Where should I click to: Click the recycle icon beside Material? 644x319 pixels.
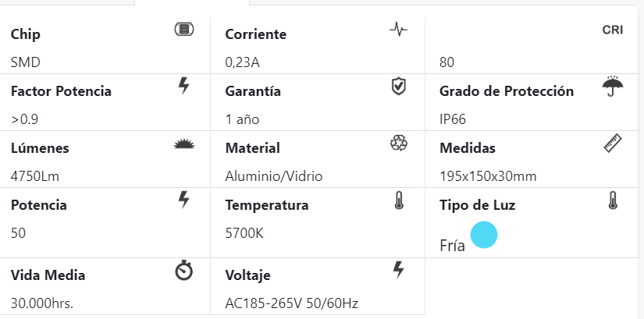398,144
